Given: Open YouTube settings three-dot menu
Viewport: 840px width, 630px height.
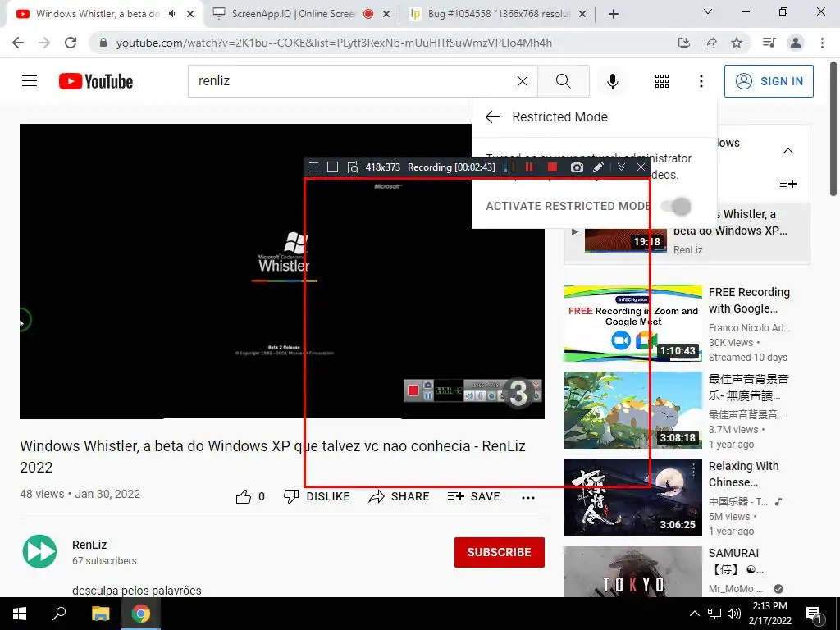Looking at the screenshot, I should [x=701, y=81].
